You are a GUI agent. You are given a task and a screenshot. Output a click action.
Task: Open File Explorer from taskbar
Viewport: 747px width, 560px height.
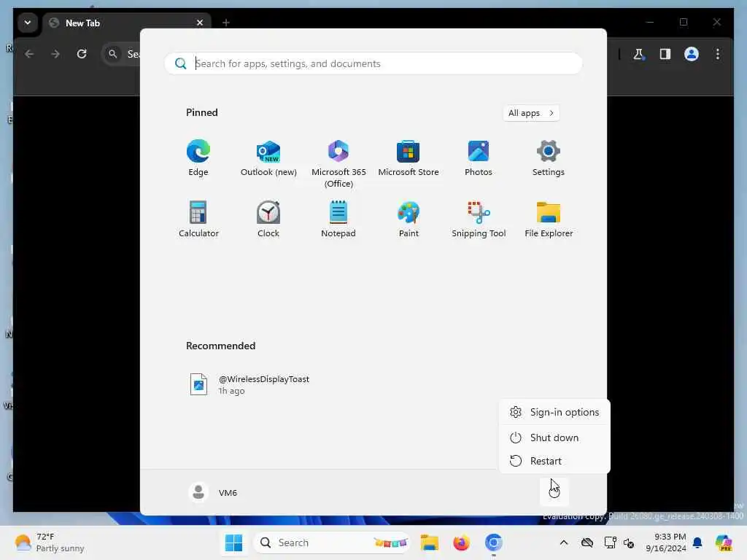[429, 542]
